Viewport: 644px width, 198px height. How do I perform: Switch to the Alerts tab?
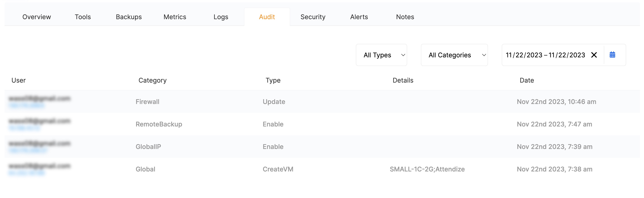tap(359, 17)
